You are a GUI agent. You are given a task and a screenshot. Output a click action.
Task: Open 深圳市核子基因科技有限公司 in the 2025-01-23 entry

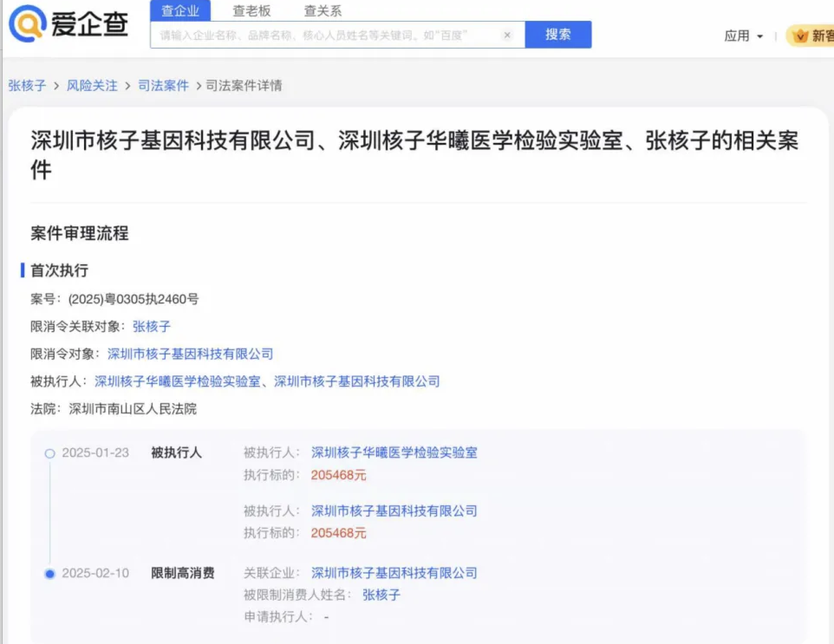pos(394,511)
